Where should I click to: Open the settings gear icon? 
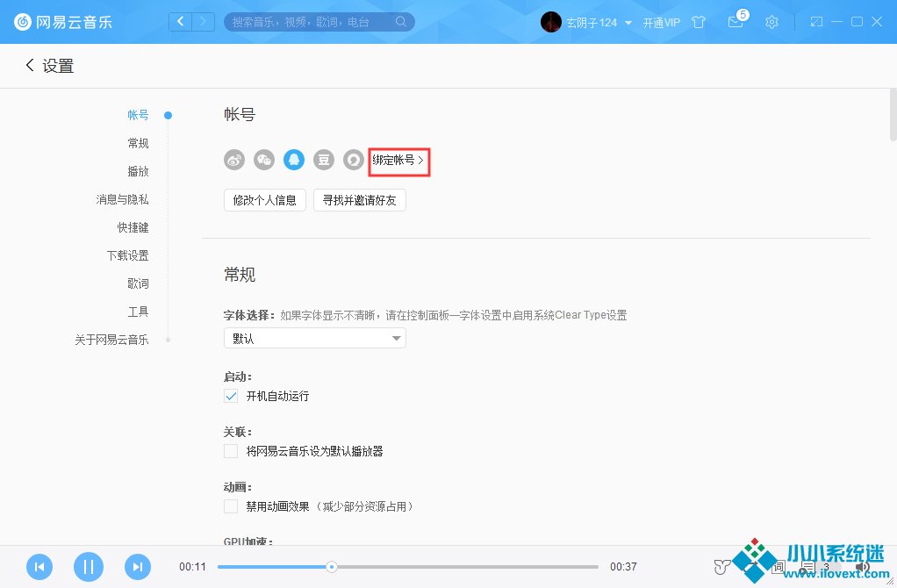[771, 22]
